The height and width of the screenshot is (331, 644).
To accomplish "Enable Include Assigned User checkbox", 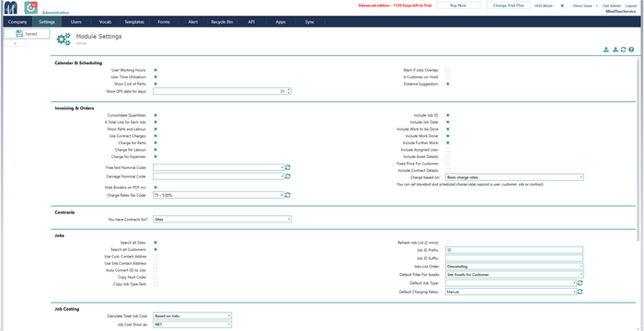I will (448, 150).
